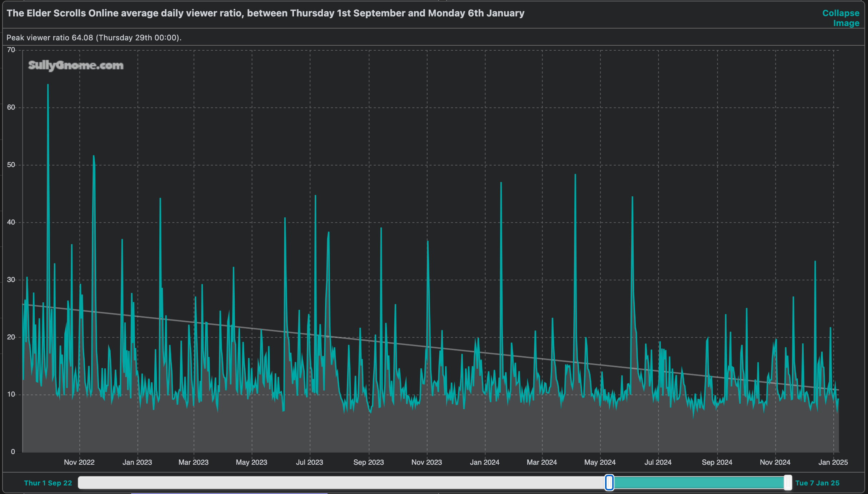Click the y-axis value 50
This screenshot has width=868, height=494.
11,165
